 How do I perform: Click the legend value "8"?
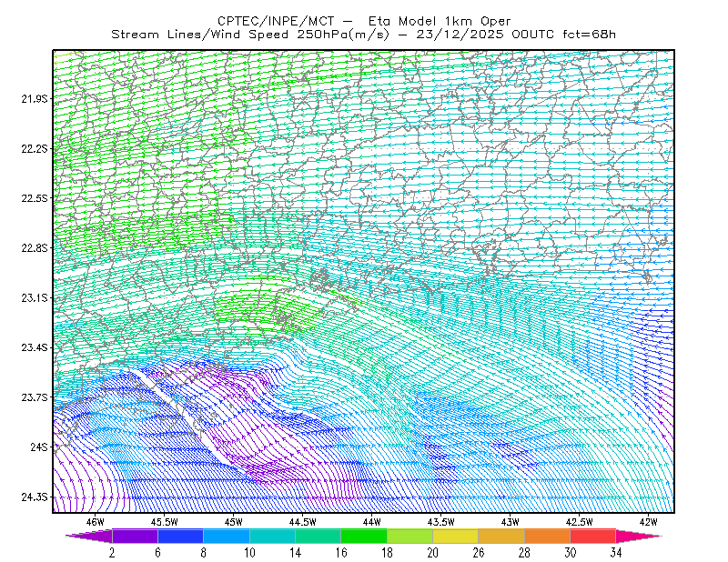tap(203, 553)
